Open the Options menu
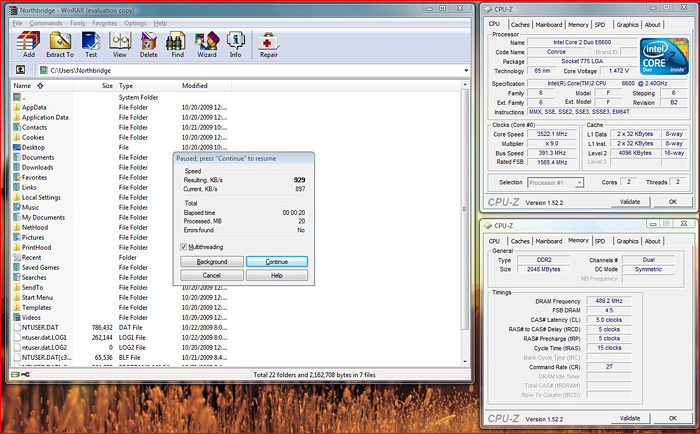The width and height of the screenshot is (700, 434). coord(135,23)
